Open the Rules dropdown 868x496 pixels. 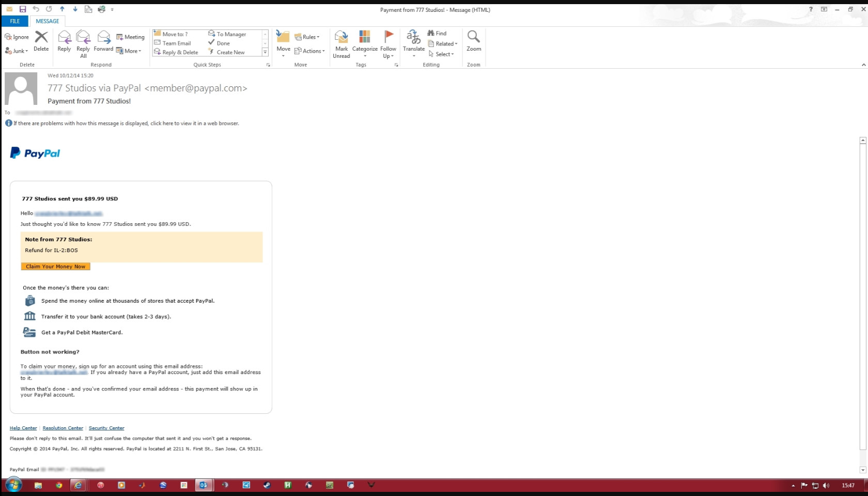click(x=307, y=37)
